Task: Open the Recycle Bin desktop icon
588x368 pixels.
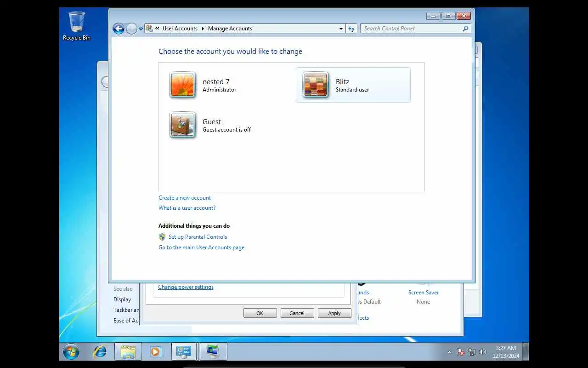Action: [x=77, y=26]
